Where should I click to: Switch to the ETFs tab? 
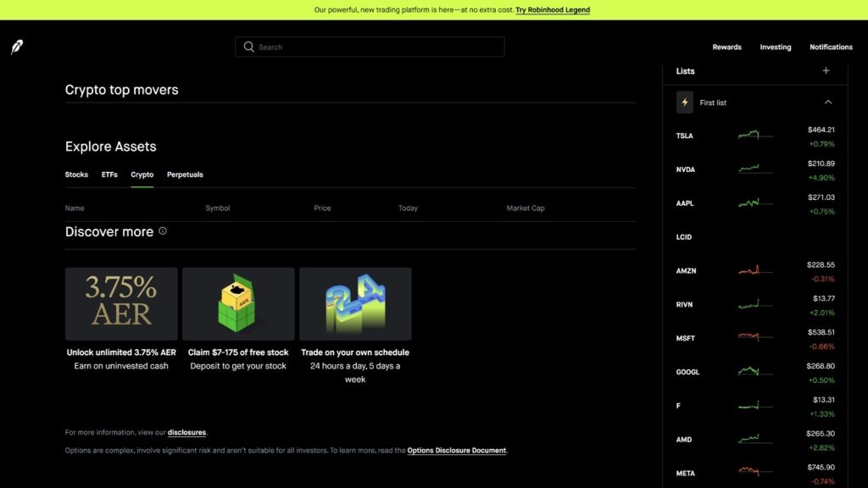(109, 175)
